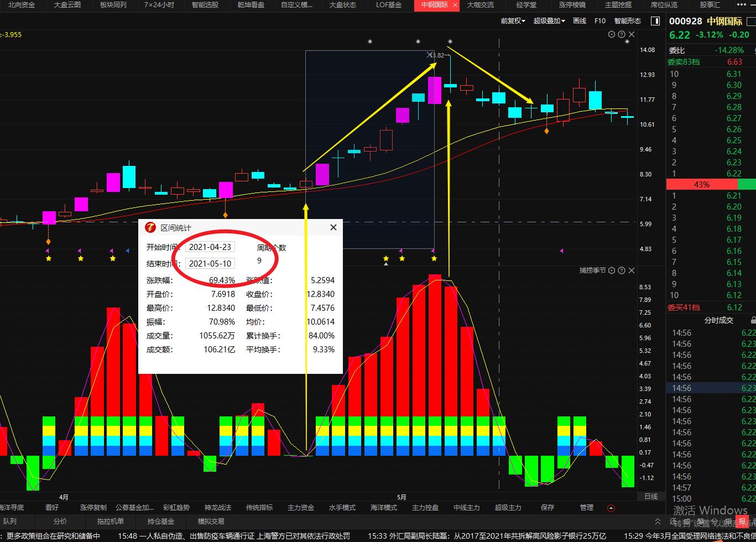Remove the shaded interval selection box
756x542 pixels.
[x=430, y=55]
